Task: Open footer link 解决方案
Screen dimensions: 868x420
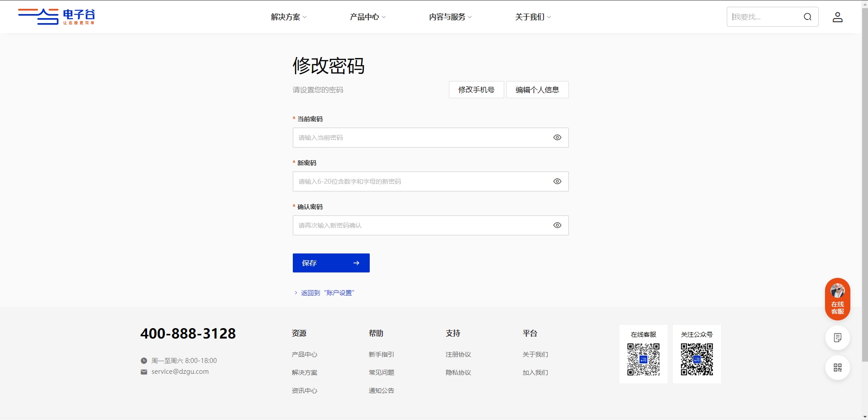Action: point(305,372)
